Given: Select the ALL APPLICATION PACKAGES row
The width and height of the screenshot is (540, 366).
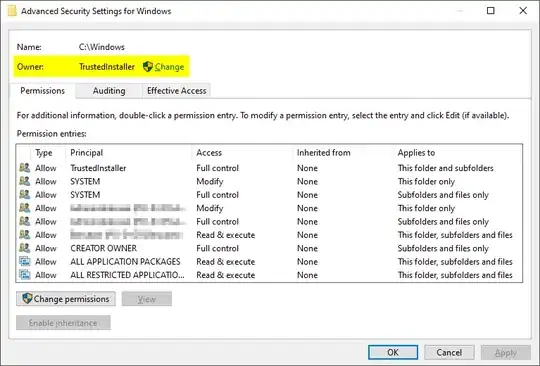Looking at the screenshot, I should [269, 262].
